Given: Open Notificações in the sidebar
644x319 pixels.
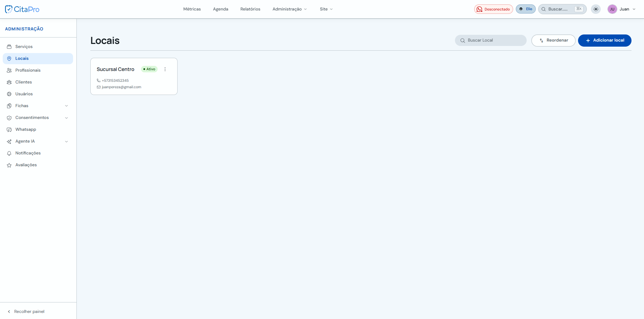Looking at the screenshot, I should pyautogui.click(x=38, y=153).
